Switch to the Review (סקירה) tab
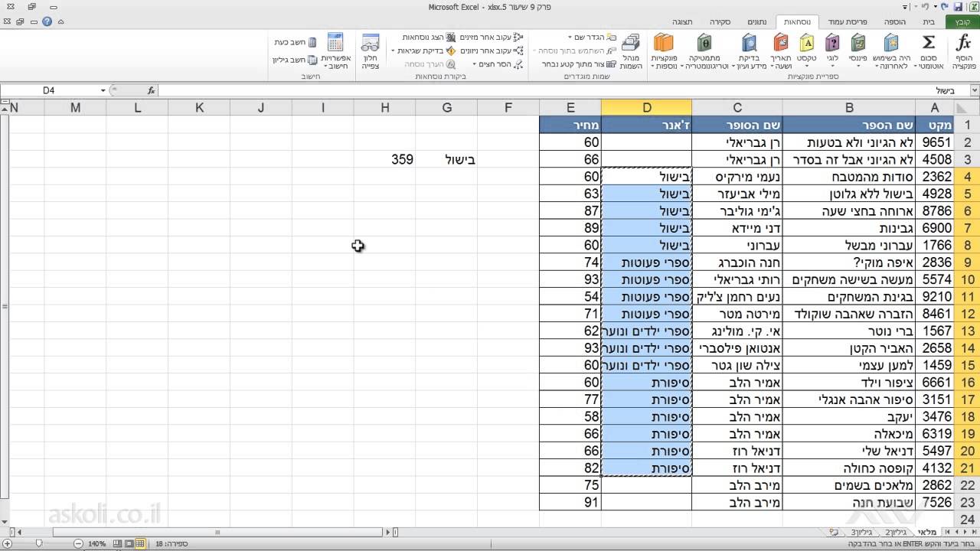Image resolution: width=980 pixels, height=551 pixels. point(718,22)
